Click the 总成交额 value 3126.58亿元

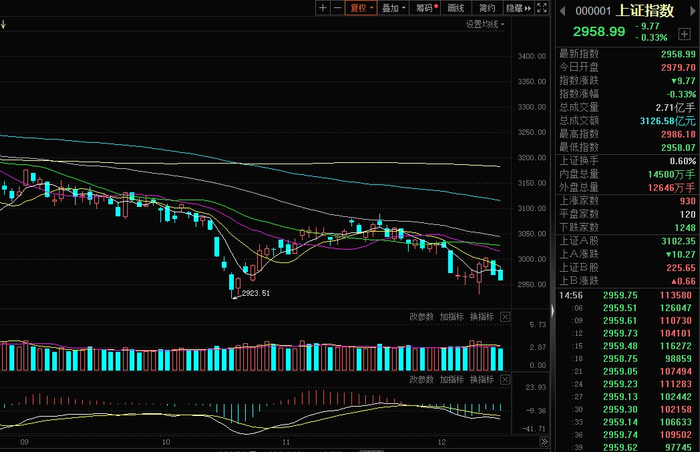[667, 121]
